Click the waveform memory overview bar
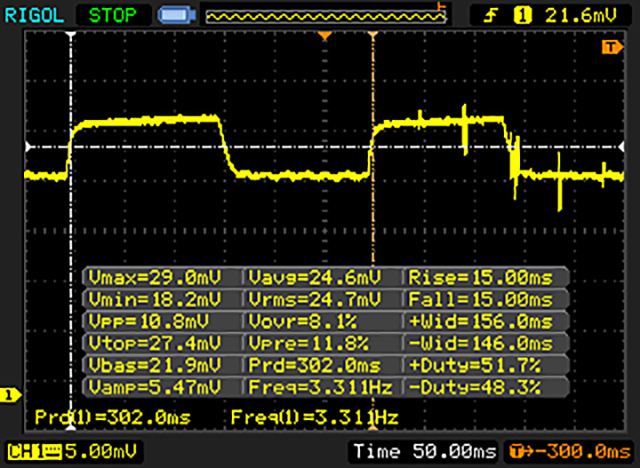The image size is (640, 468). coord(326,16)
